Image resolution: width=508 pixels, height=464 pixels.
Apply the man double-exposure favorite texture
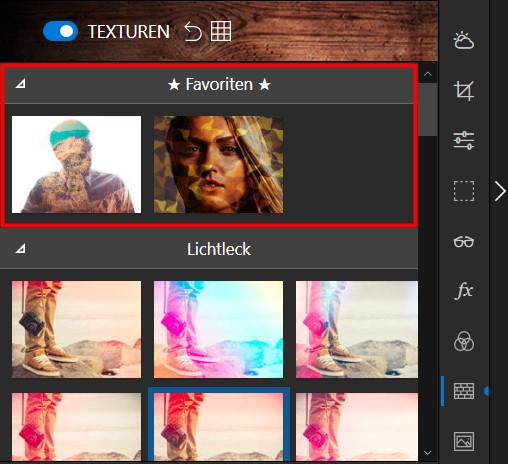tap(76, 164)
